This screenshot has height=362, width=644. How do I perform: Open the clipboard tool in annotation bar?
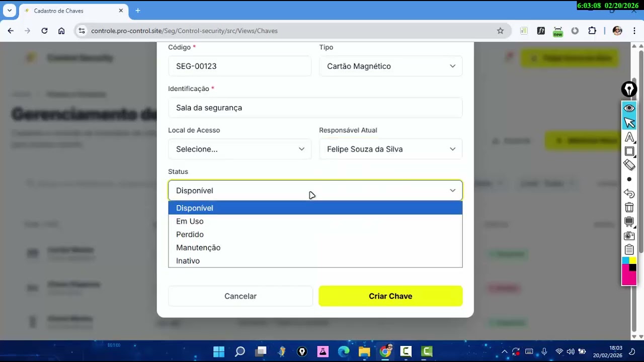pyautogui.click(x=629, y=249)
